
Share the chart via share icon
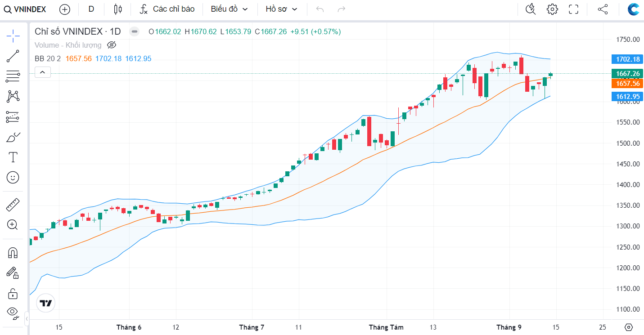pos(603,9)
